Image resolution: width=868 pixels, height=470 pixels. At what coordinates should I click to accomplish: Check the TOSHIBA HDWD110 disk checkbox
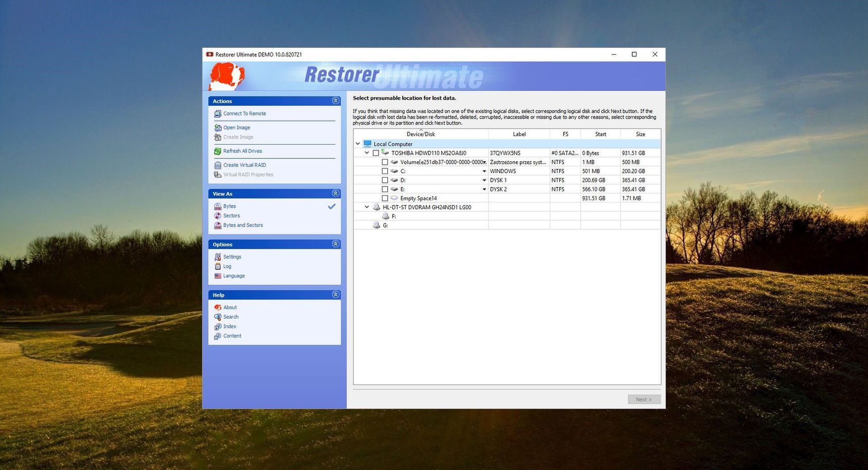coord(375,153)
